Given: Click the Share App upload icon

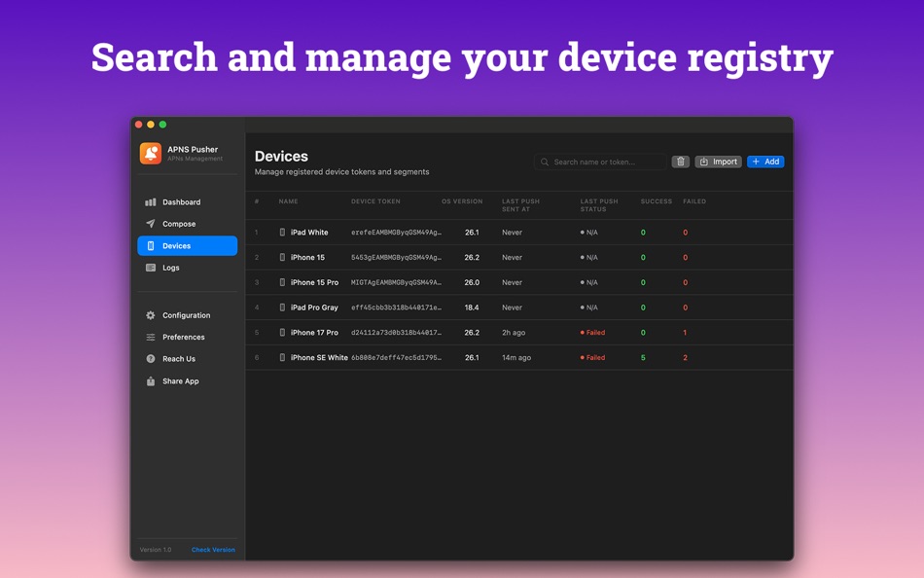Looking at the screenshot, I should (x=150, y=381).
